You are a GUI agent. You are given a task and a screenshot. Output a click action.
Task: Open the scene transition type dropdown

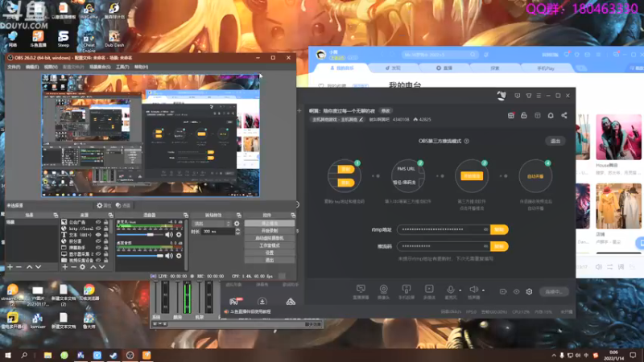(212, 224)
